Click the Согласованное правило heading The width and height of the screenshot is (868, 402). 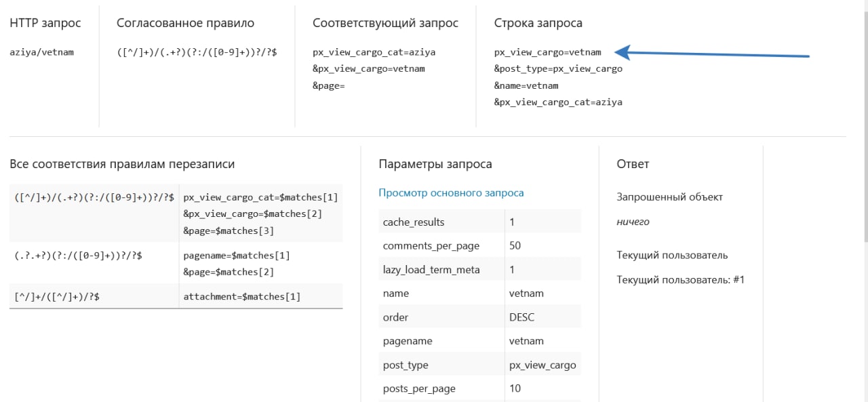[x=185, y=23]
